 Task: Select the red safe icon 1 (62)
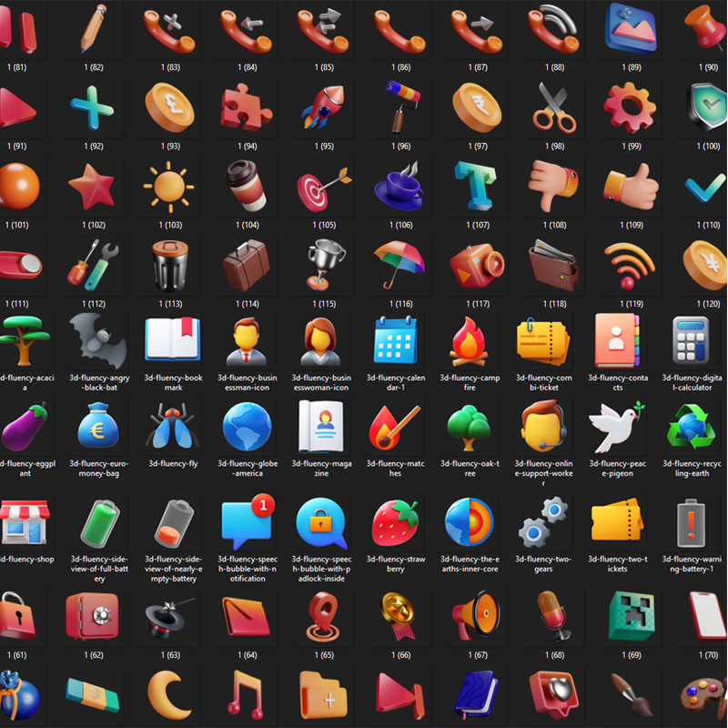click(x=92, y=616)
